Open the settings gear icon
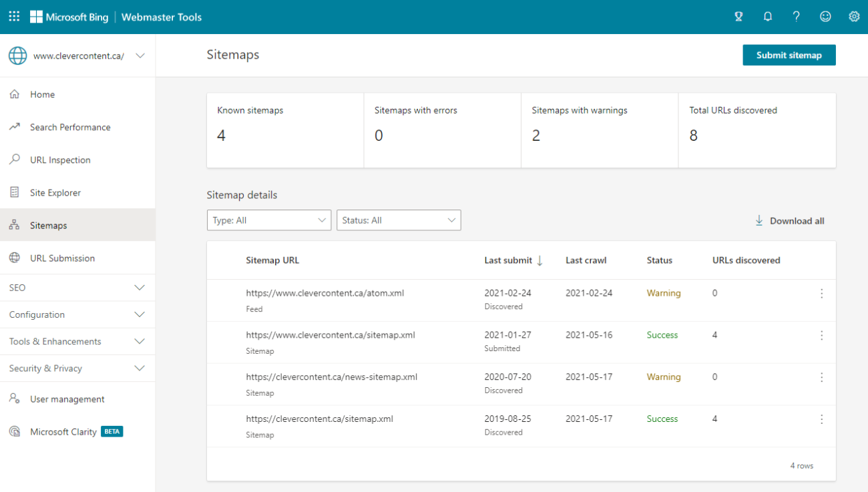 coord(854,17)
